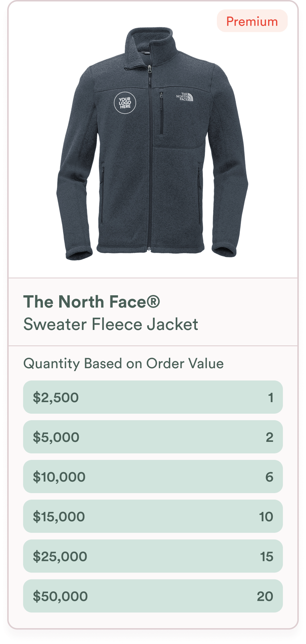Image resolution: width=306 pixels, height=644 pixels.
Task: Click the vertical chest pocket zipper
Action: click(x=161, y=114)
